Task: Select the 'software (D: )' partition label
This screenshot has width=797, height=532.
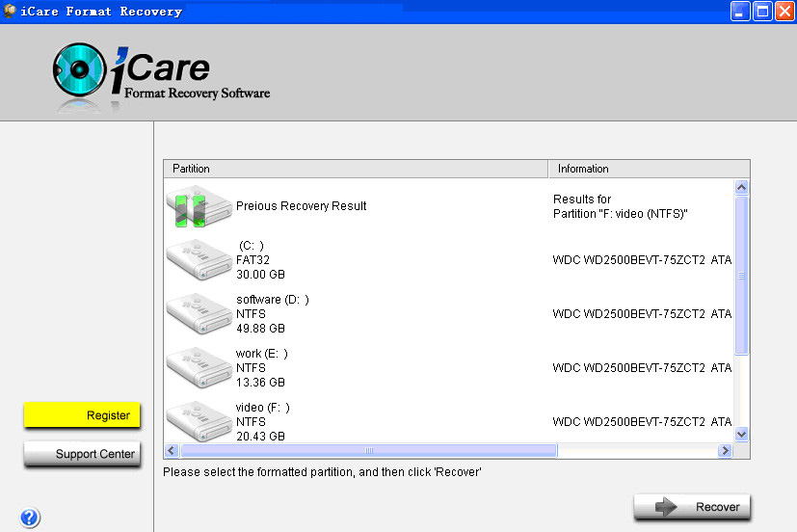Action: point(273,300)
